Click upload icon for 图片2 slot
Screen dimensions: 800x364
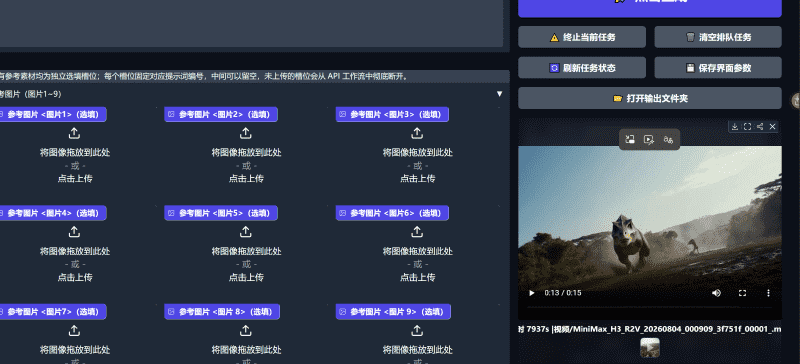[246, 133]
